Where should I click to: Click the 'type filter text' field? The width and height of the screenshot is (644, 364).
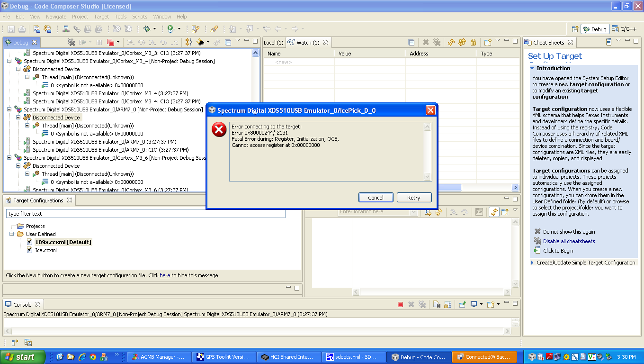point(146,214)
